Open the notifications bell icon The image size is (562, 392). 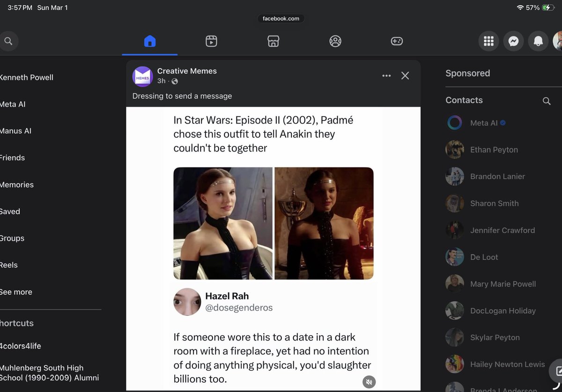(538, 41)
